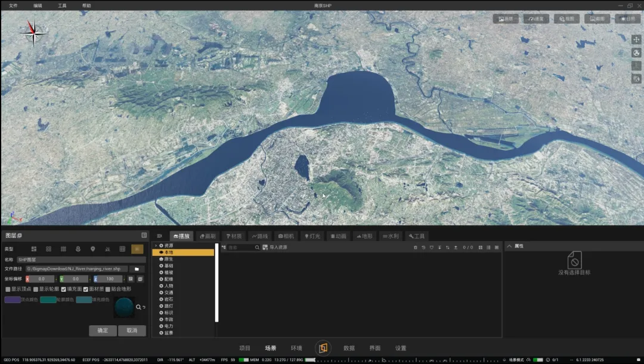
Task: Select the location pin layer type icon
Action: click(x=93, y=249)
